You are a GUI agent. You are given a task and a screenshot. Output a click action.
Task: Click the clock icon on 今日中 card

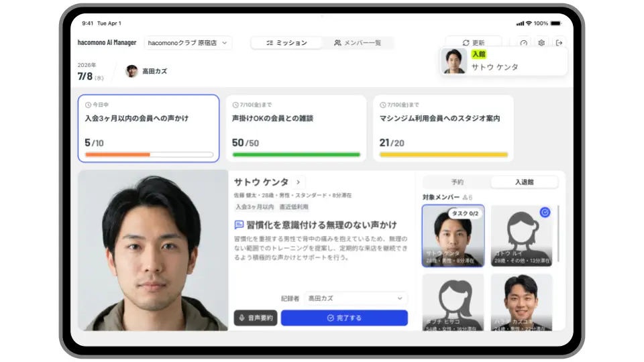click(x=88, y=105)
